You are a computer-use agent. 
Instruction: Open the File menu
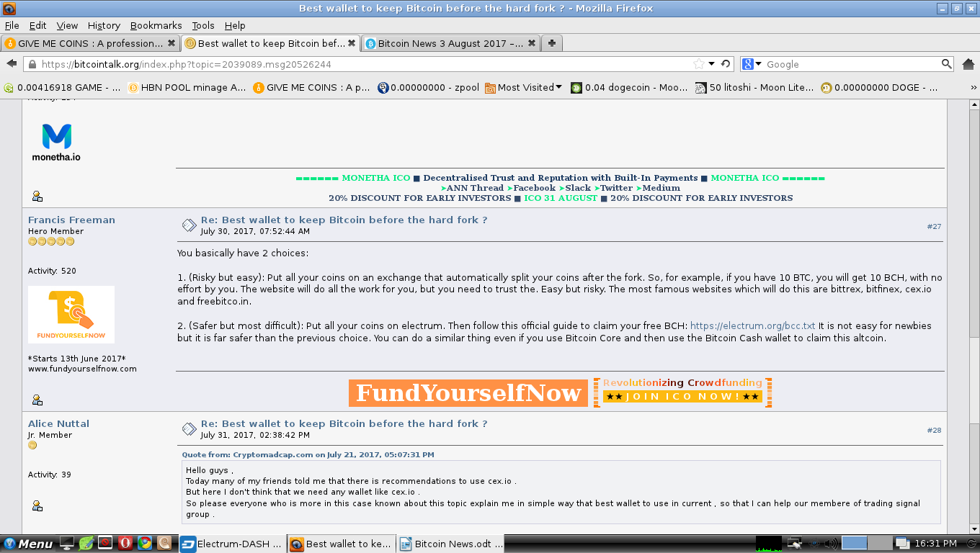(x=12, y=25)
